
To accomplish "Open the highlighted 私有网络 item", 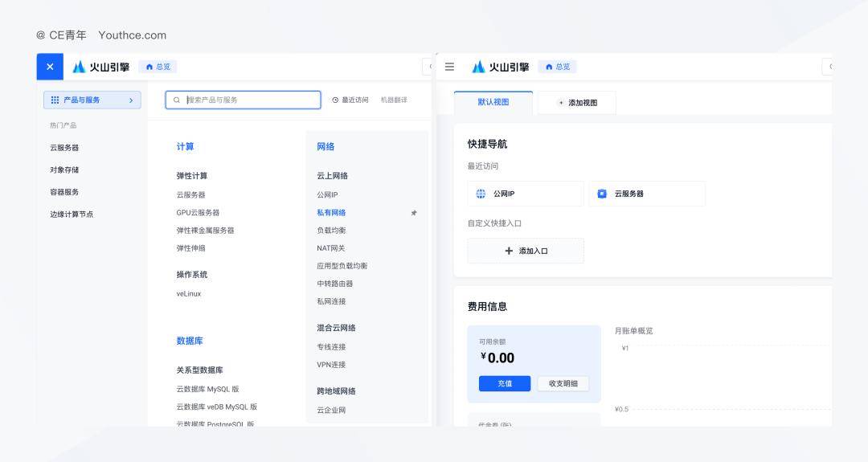I will [x=331, y=212].
